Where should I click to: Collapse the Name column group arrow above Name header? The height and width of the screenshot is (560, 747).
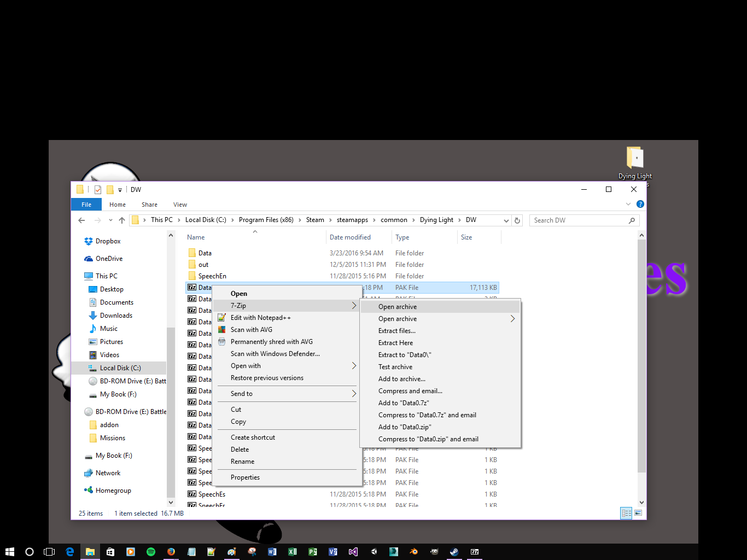click(x=255, y=232)
